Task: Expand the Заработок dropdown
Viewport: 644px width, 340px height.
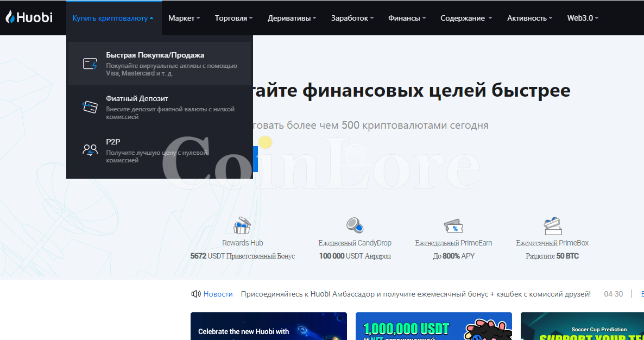Action: (x=352, y=18)
